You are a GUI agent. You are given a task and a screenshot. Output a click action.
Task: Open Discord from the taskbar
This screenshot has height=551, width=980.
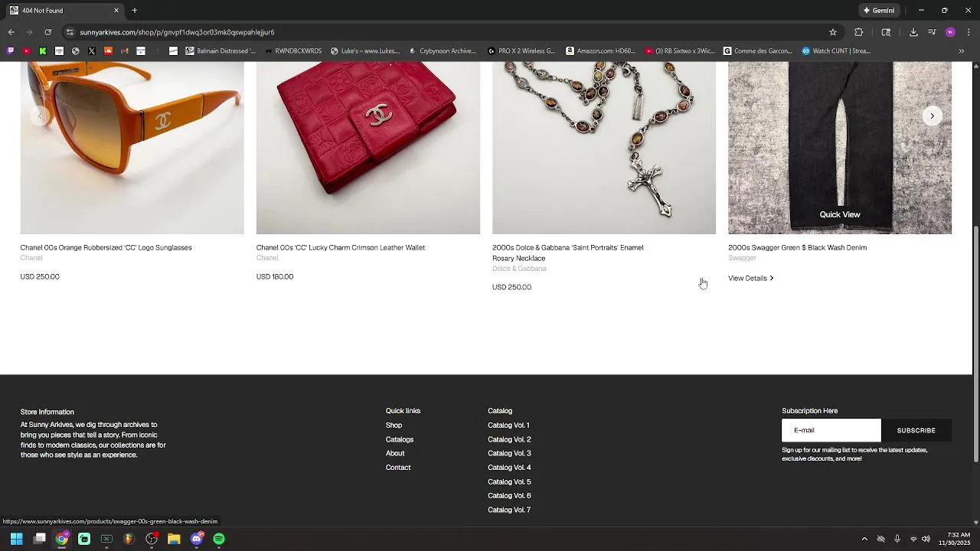coord(197,539)
